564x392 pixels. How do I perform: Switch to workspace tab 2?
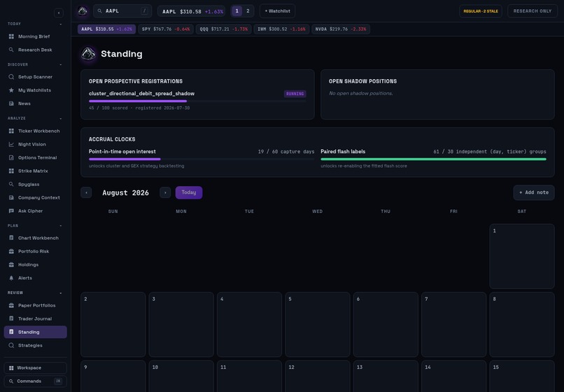click(x=248, y=11)
